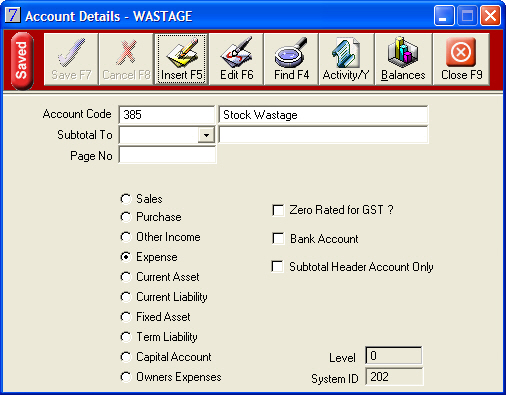Viewport: 506px width, 395px height.
Task: Minimize the Account Details window
Action: coord(444,16)
